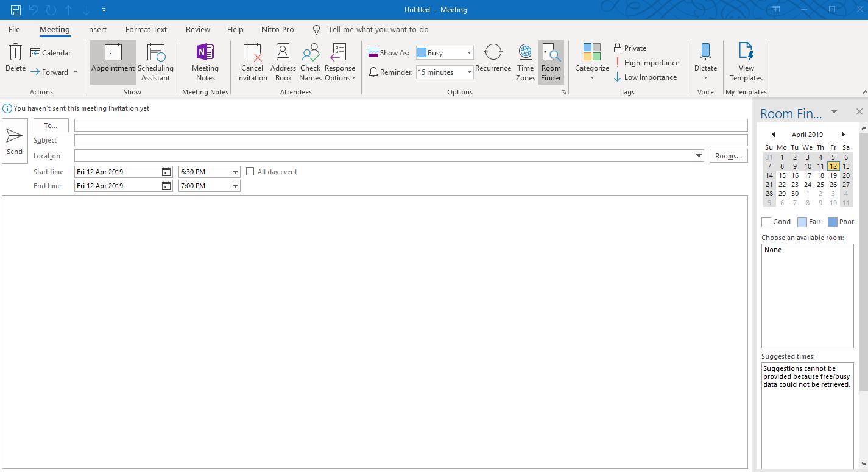Switch to the Format Text tab
The width and height of the screenshot is (868, 472).
click(146, 29)
